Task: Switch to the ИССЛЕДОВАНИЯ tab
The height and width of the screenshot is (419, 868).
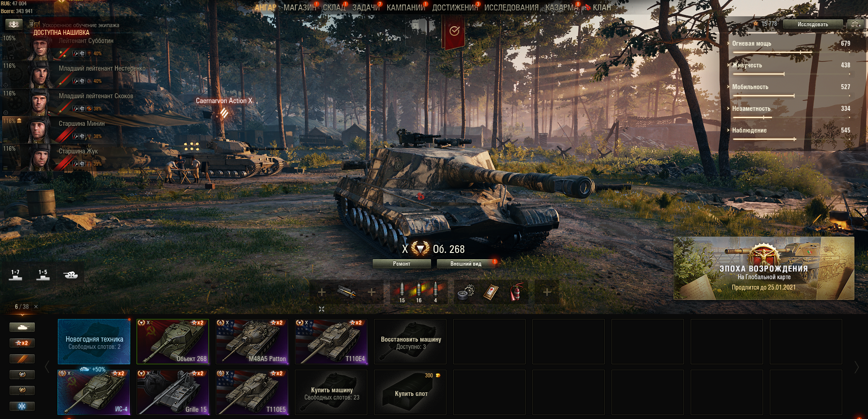Action: 511,7
